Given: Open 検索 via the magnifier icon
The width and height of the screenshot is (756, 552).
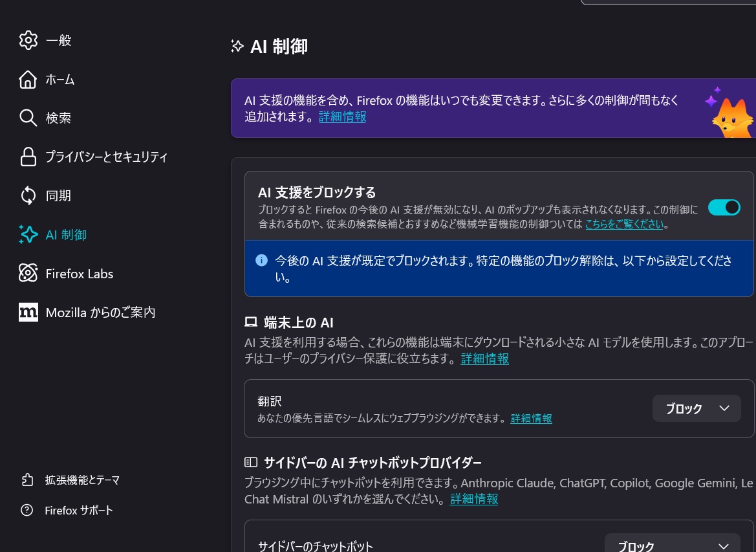Looking at the screenshot, I should pyautogui.click(x=28, y=118).
